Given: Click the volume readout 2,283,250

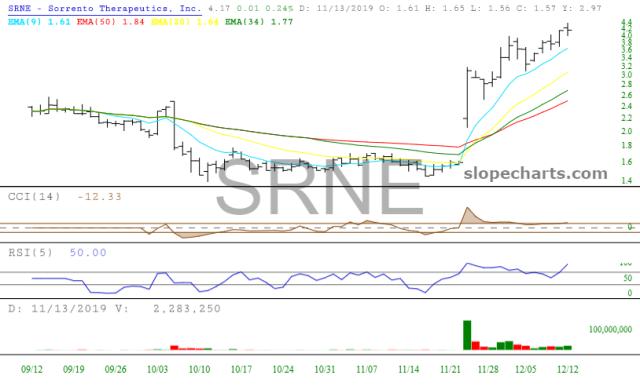Looking at the screenshot, I should coord(187,308).
